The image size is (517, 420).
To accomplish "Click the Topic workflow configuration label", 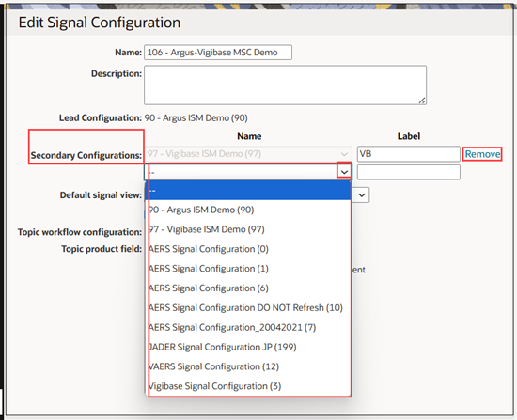I will (x=80, y=232).
